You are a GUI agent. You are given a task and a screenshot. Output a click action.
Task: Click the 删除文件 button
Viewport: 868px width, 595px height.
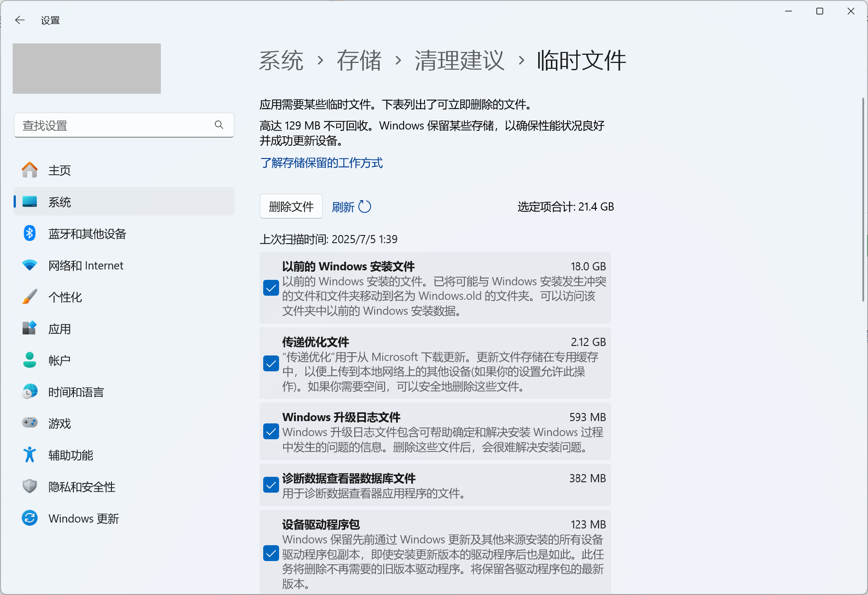(291, 206)
